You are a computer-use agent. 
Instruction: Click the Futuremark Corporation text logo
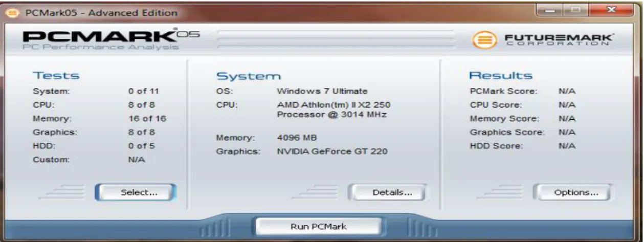click(x=560, y=39)
